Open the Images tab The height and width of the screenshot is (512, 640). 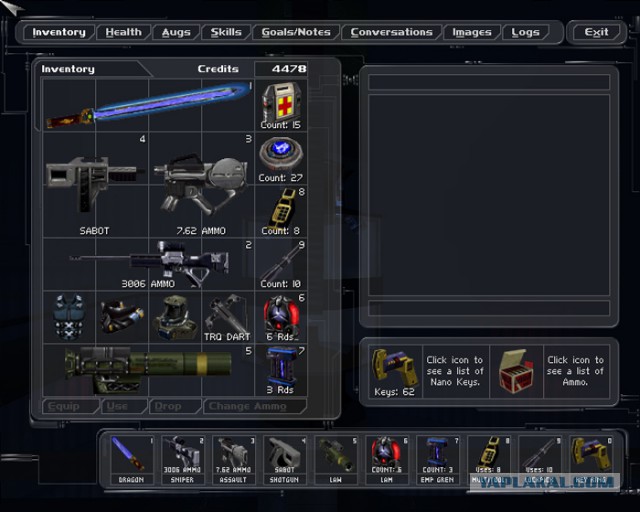point(472,32)
